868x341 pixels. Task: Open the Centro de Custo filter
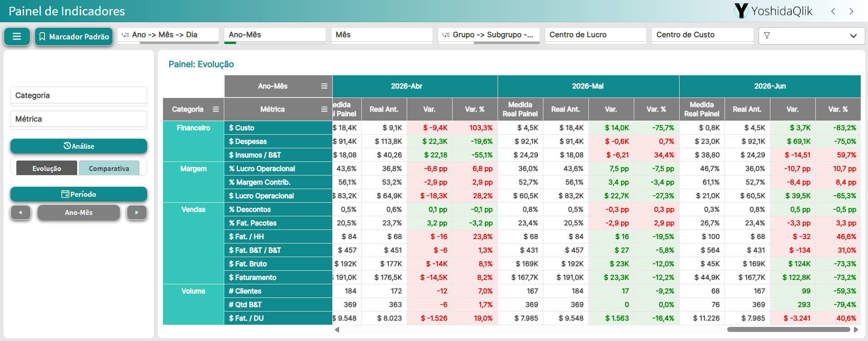(702, 35)
